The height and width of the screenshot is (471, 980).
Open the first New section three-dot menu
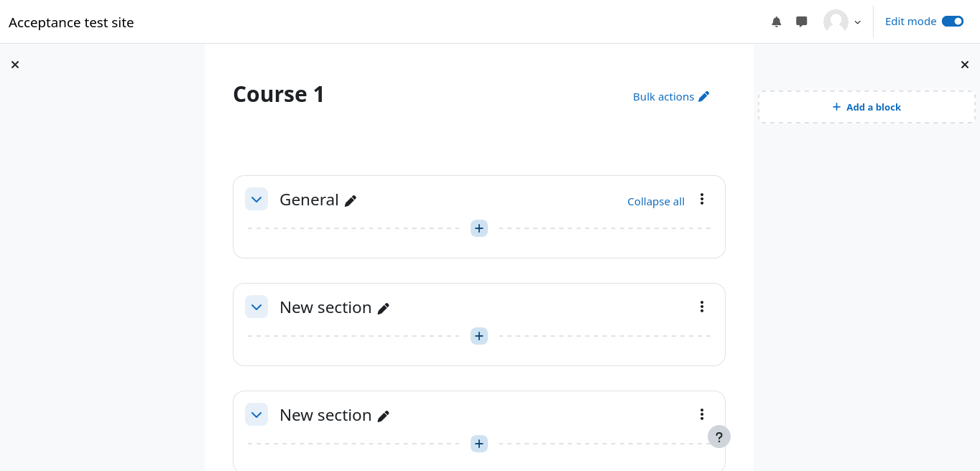702,307
